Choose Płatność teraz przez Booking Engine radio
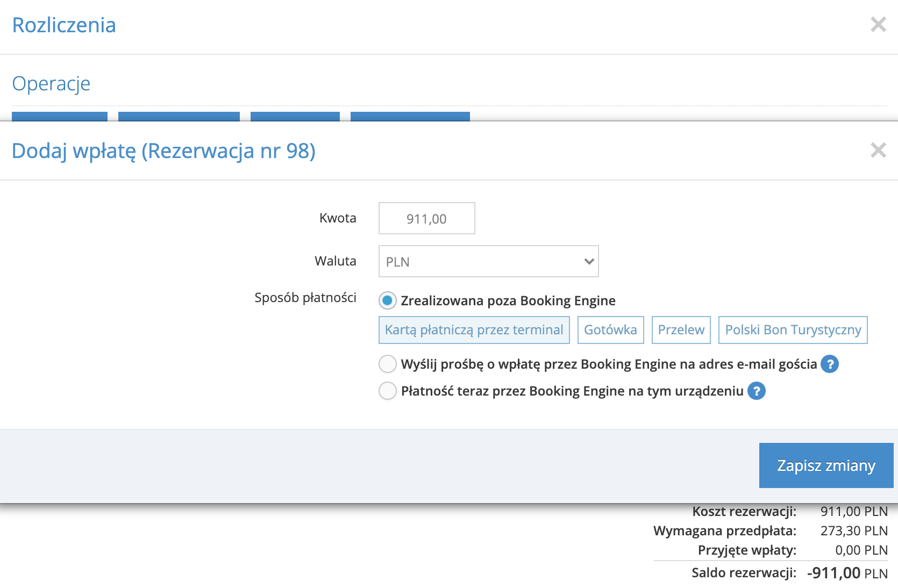The width and height of the screenshot is (898, 588). pos(388,391)
